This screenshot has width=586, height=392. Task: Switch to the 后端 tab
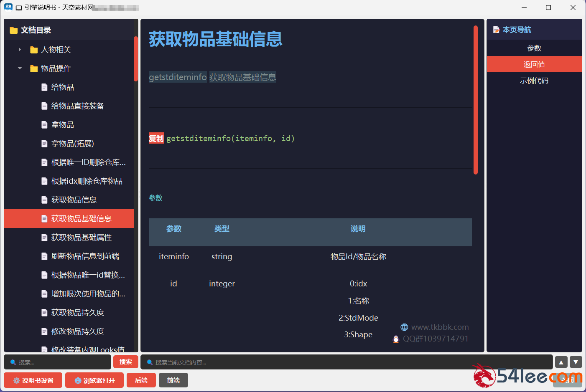coord(141,380)
